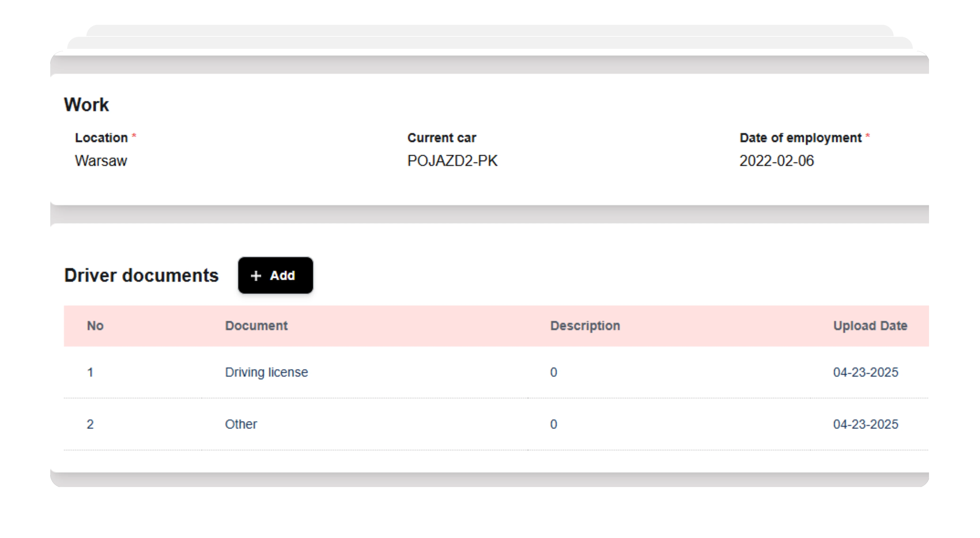Click the Other document description value
980x538 pixels.
tap(553, 424)
